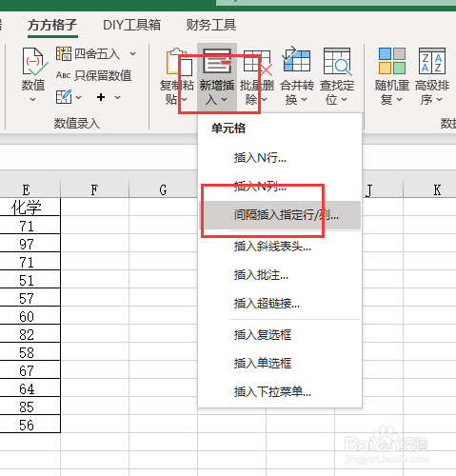Click the 新增插入 insert icon
Screen dimensions: 456x476
217,61
